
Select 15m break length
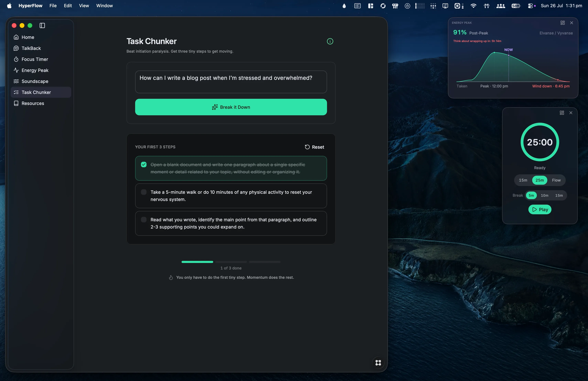tap(559, 195)
